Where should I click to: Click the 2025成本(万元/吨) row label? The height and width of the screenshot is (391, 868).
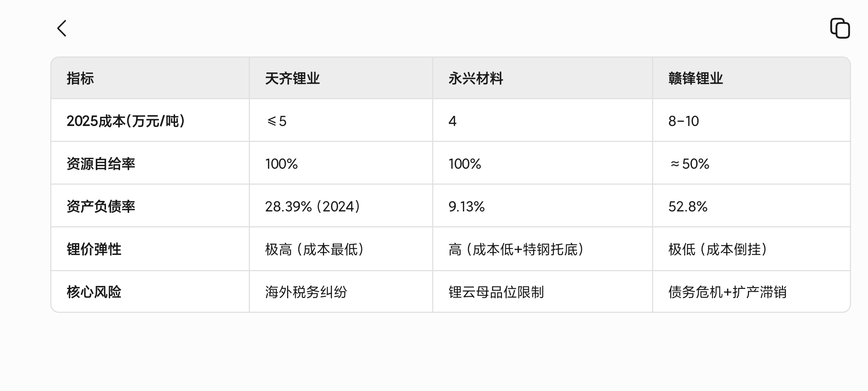[126, 121]
